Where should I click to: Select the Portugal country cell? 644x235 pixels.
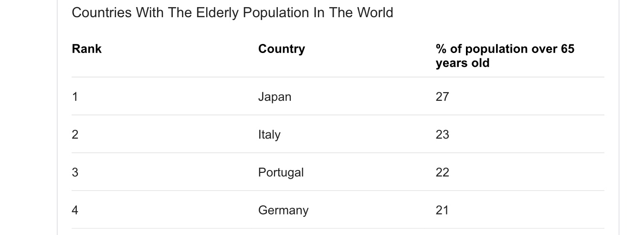point(281,172)
